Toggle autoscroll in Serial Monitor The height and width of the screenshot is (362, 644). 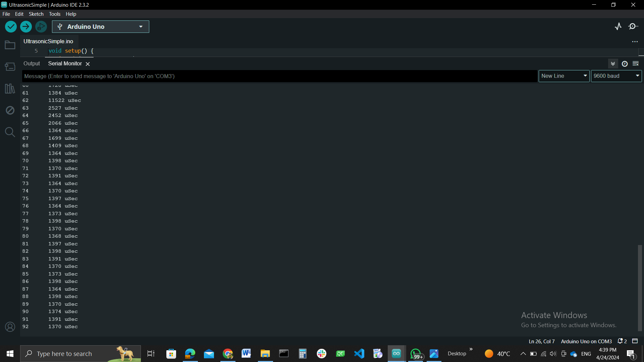coord(613,64)
